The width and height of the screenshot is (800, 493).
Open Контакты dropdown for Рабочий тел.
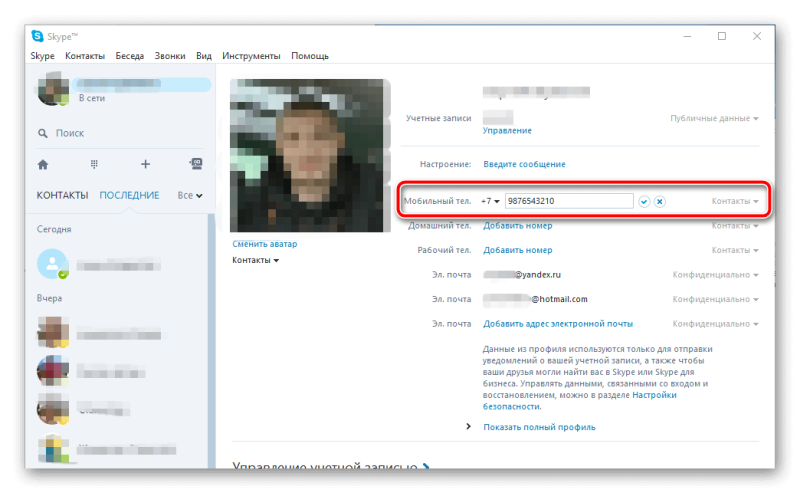[735, 250]
